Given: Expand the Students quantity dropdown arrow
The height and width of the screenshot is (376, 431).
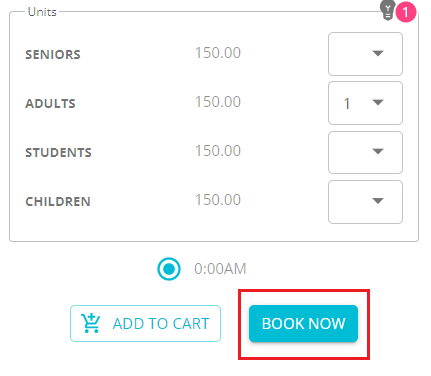Looking at the screenshot, I should 378,152.
